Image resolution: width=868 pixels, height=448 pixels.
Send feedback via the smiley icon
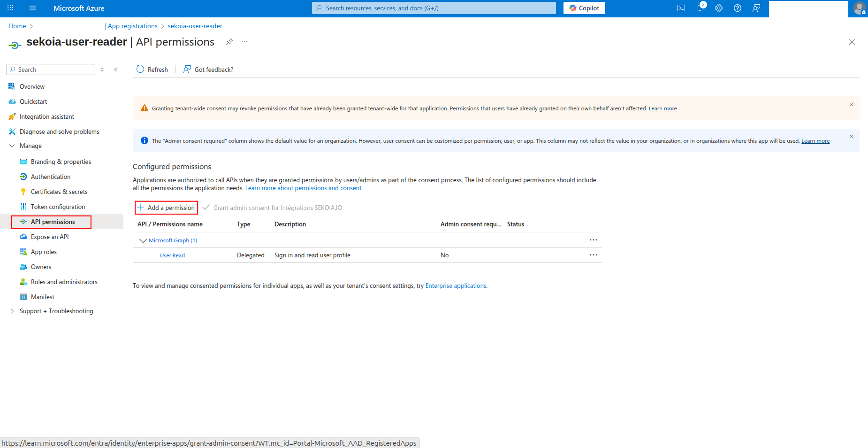tap(756, 8)
